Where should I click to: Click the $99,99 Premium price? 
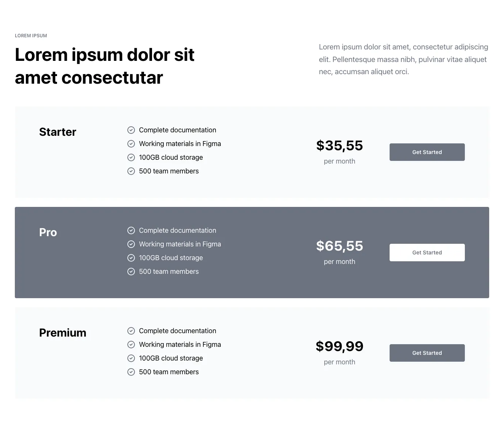(339, 346)
